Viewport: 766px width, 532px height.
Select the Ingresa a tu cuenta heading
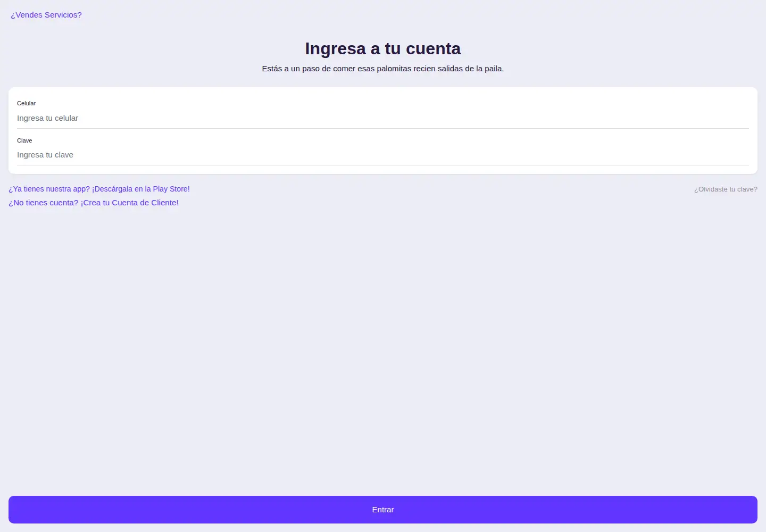tap(383, 48)
